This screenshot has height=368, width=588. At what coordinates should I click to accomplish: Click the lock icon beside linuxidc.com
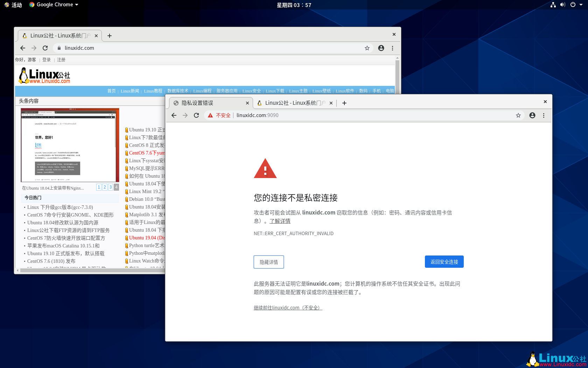[59, 48]
